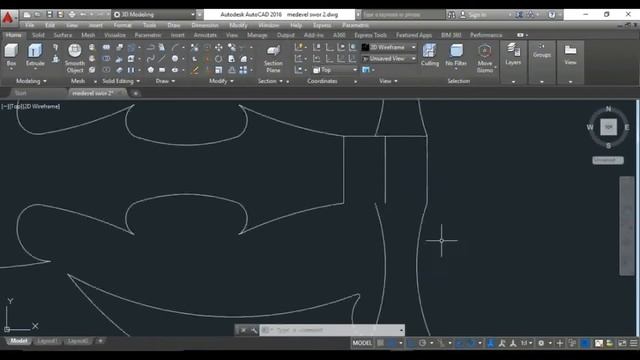The image size is (640, 360).
Task: Click the Section Plane tool
Action: [x=273, y=58]
